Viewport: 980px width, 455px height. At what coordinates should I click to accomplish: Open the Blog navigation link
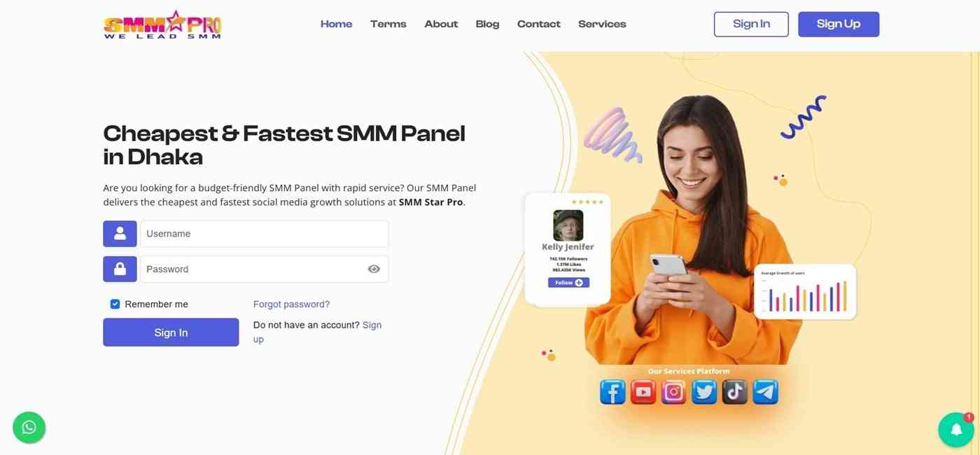tap(487, 24)
